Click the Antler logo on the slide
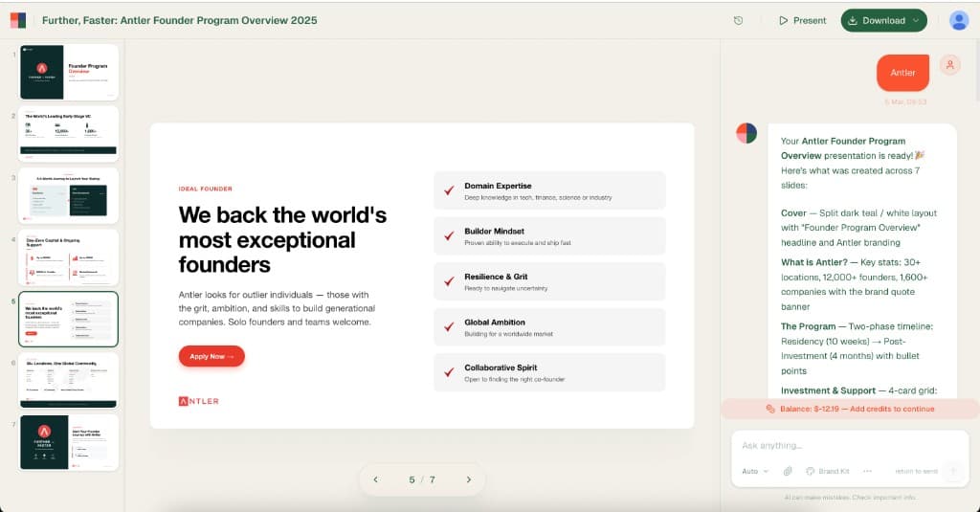 [199, 401]
